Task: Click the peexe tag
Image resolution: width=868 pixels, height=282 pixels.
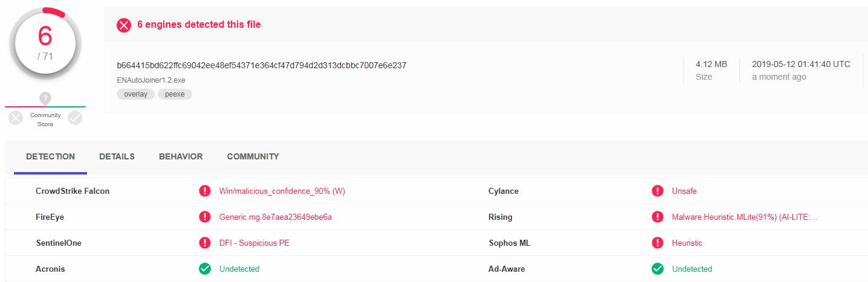Action: 175,94
